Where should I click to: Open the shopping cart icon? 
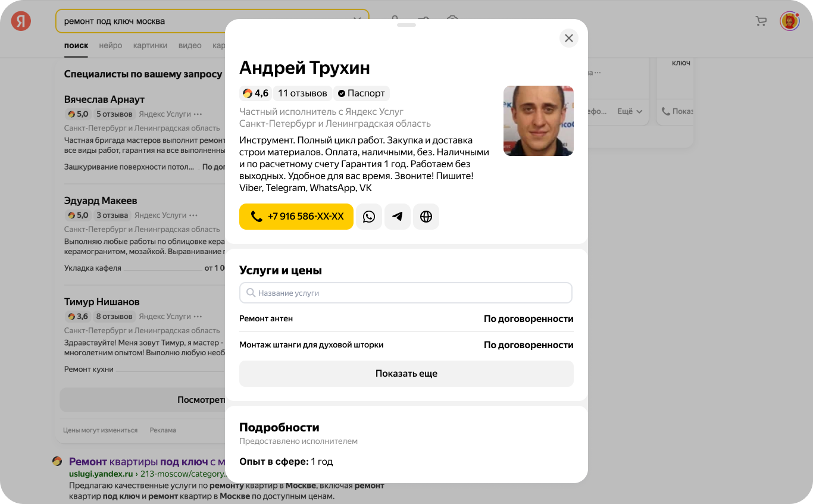(761, 21)
